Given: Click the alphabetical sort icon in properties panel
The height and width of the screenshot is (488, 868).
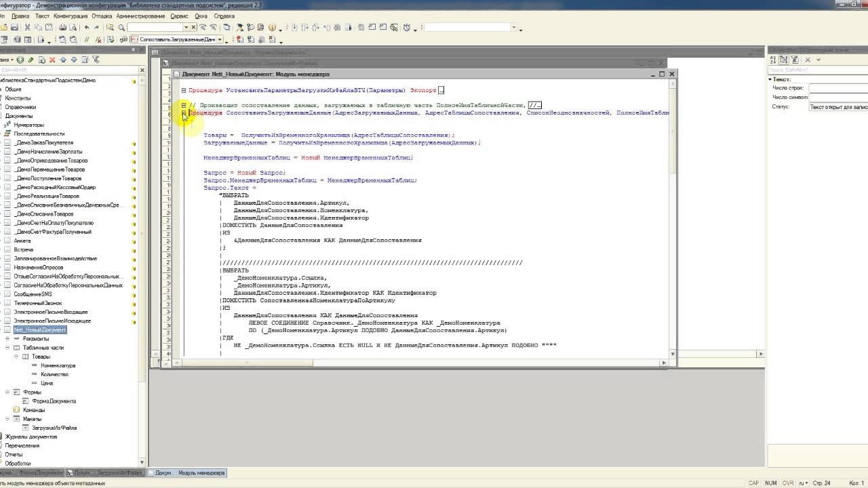Looking at the screenshot, I should pos(773,60).
